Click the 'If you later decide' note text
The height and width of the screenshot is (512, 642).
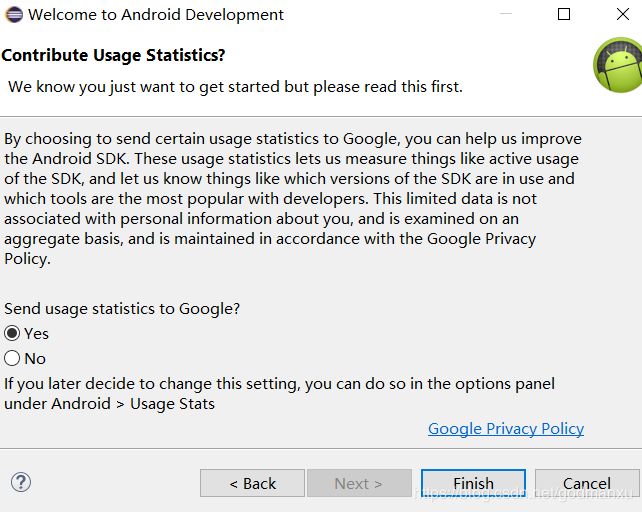pos(279,384)
